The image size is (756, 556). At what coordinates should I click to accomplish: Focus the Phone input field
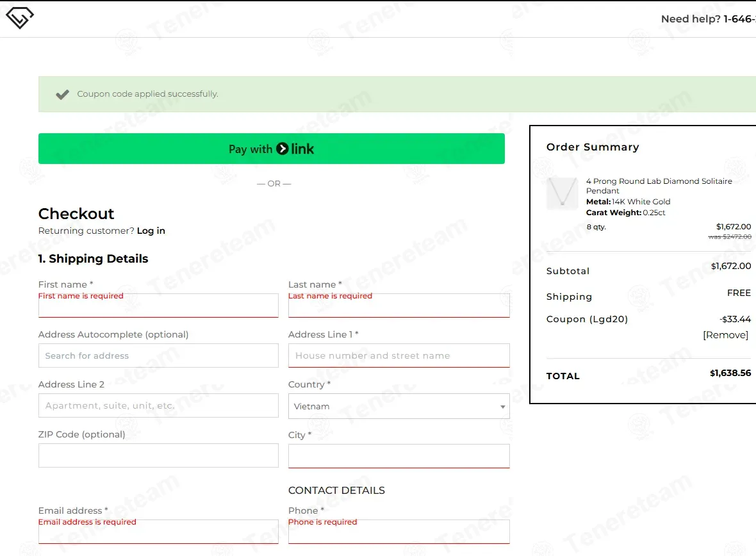(399, 532)
